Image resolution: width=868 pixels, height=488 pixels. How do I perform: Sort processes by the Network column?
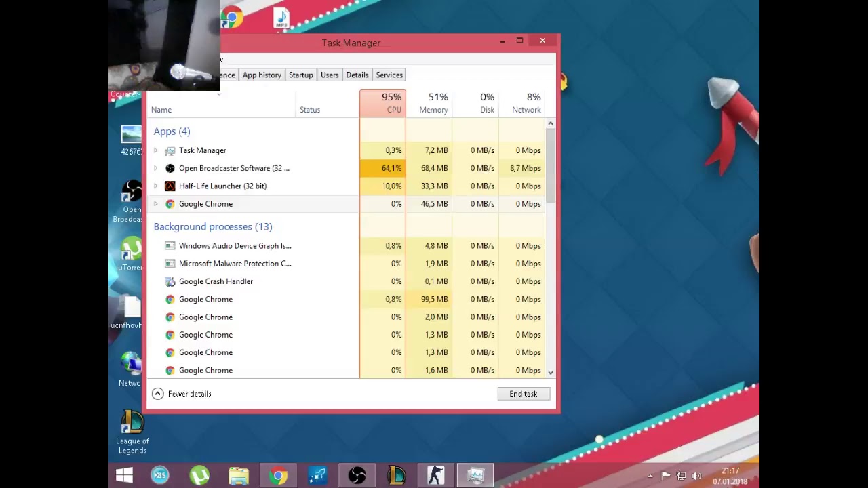(x=521, y=103)
